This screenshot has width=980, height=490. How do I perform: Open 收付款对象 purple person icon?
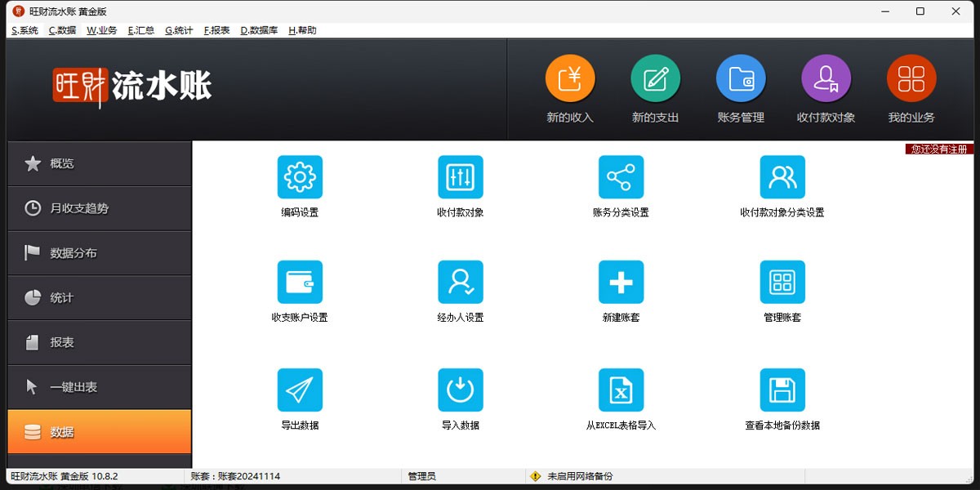coord(826,79)
